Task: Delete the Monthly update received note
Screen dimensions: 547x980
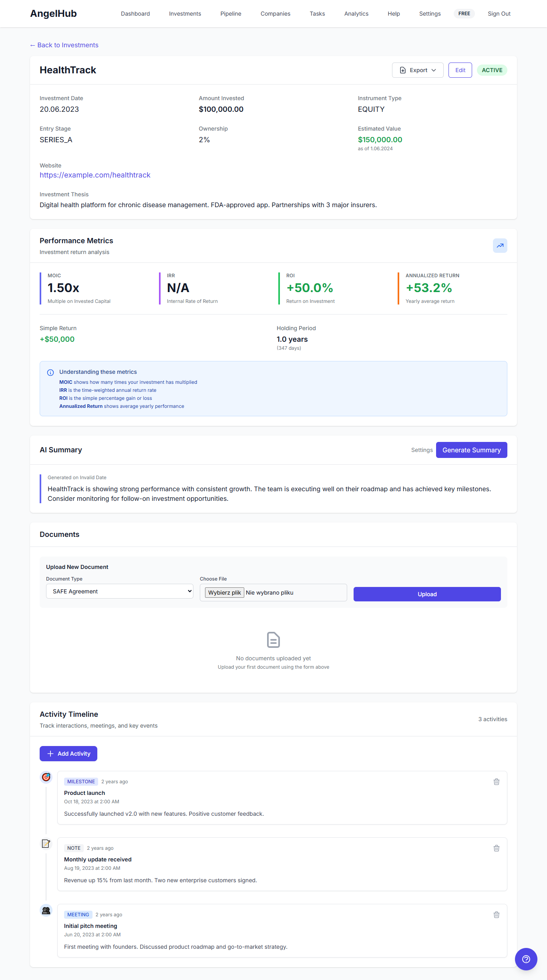Action: pyautogui.click(x=497, y=848)
